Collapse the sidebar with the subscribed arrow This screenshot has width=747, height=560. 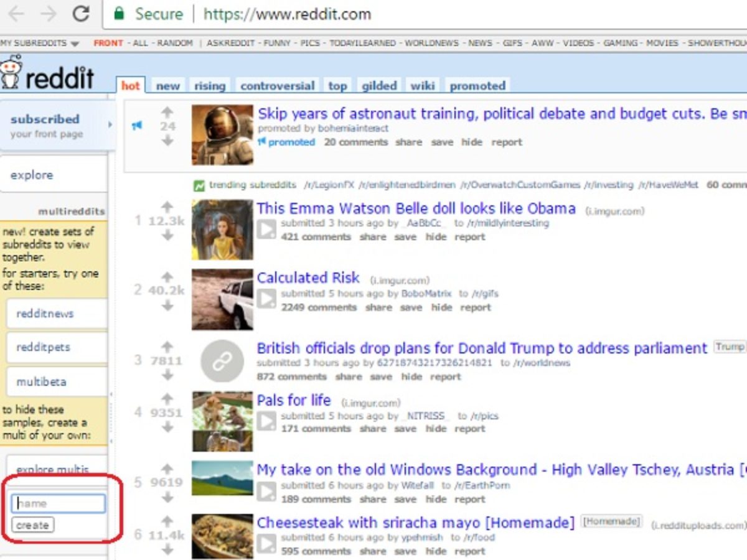pos(110,124)
